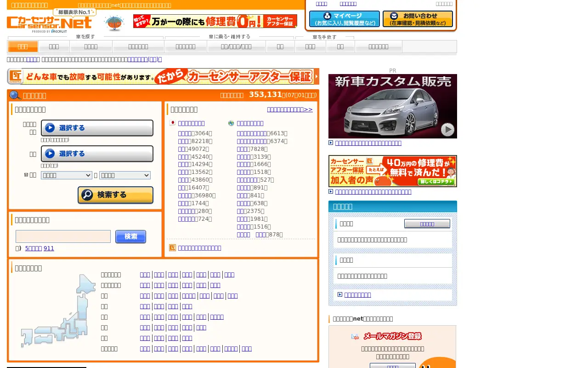Click the CS logo icon on the wide orange banner
This screenshot has height=368, width=588.
[x=16, y=76]
